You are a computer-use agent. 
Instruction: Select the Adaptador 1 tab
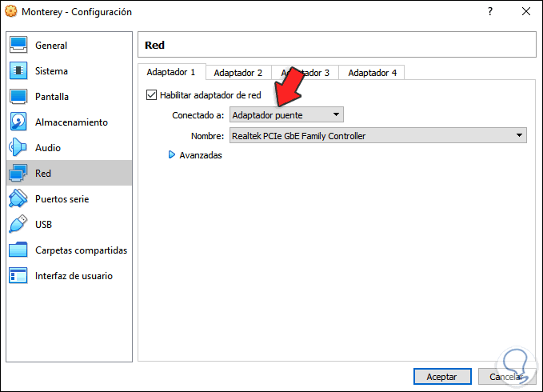(x=171, y=72)
